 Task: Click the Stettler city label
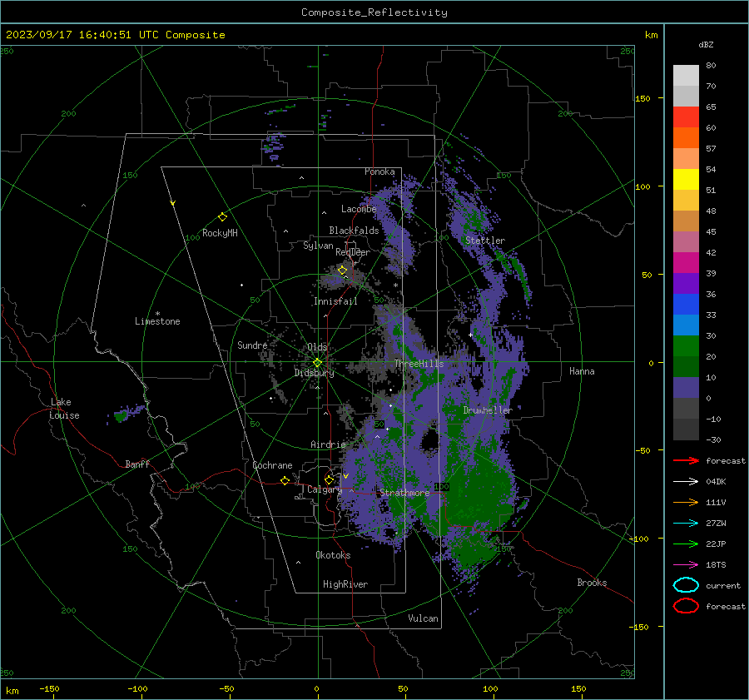coord(485,241)
